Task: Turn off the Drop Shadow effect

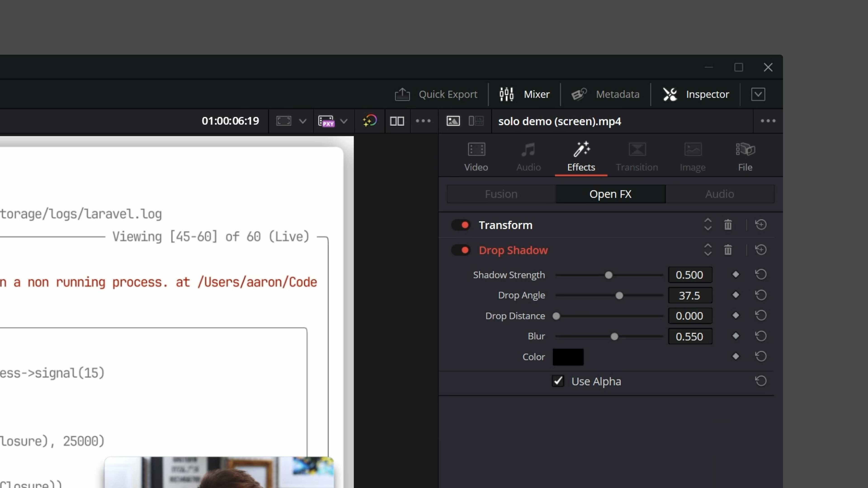Action: coord(461,250)
